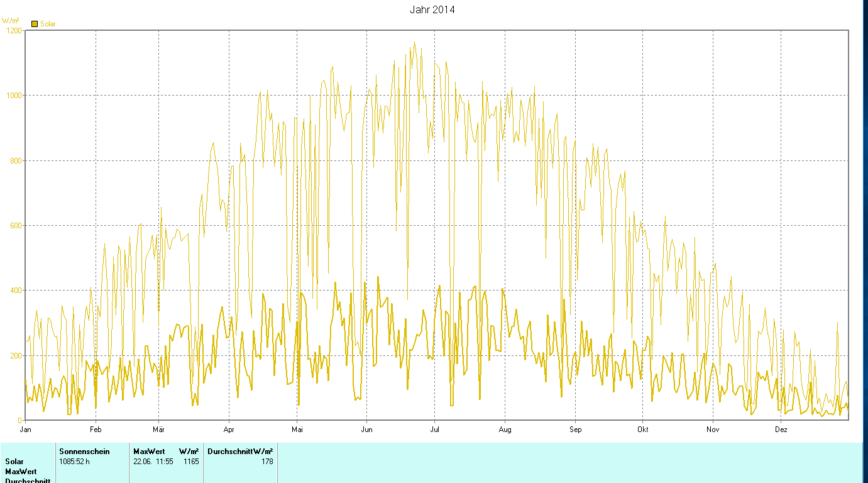Click the Mär month label on the x-axis
Viewport: 868px width, 483px height.
[x=158, y=430]
